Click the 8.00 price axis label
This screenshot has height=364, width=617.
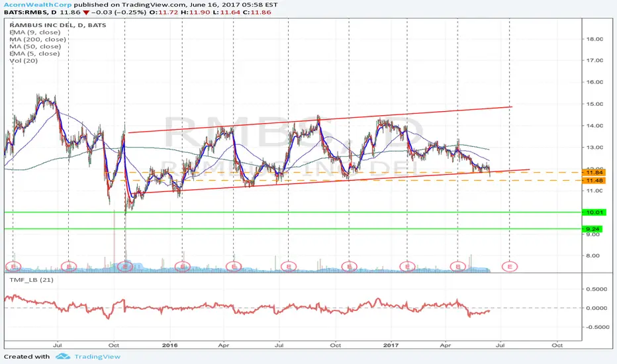click(x=593, y=255)
